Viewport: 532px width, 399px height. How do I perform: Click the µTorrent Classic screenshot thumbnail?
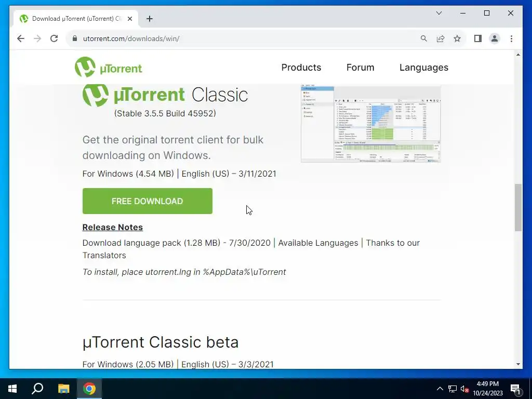(x=371, y=124)
